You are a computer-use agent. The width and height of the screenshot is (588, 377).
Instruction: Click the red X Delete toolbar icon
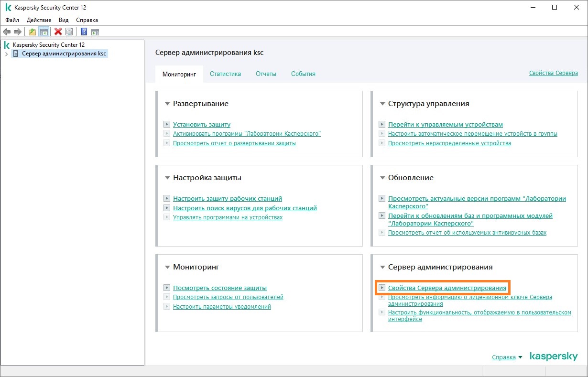(x=58, y=32)
